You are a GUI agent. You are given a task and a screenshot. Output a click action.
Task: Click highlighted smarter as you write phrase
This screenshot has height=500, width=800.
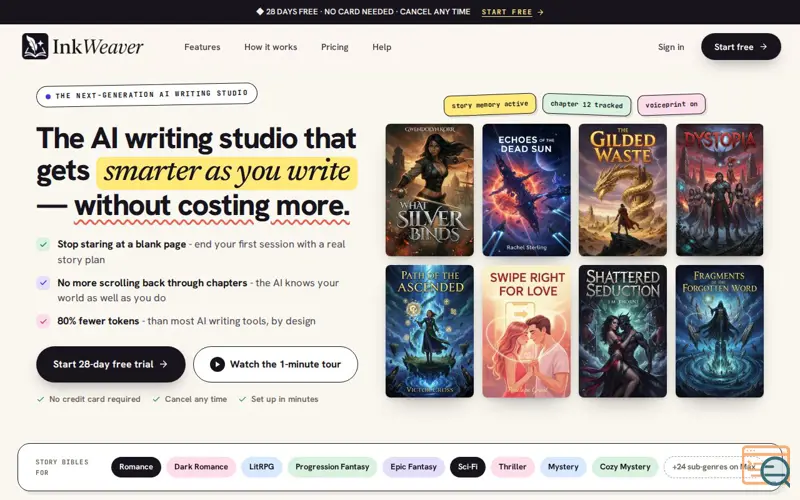[x=227, y=171]
